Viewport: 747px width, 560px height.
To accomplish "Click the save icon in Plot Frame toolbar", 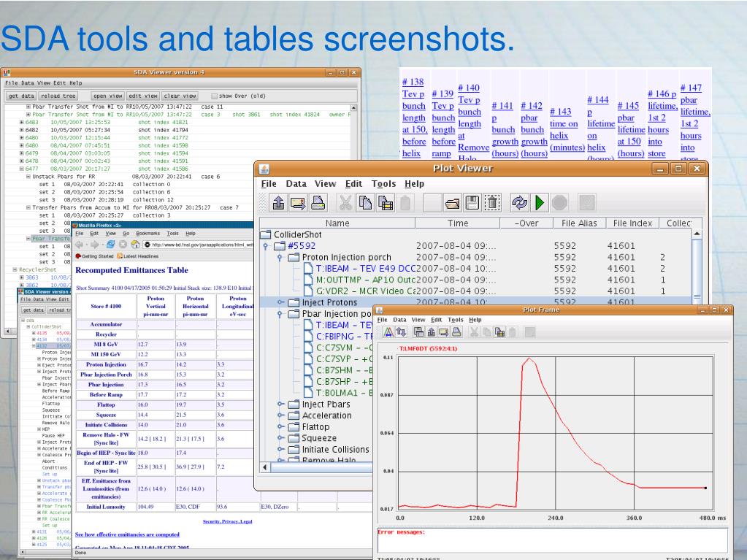I will 418,332.
